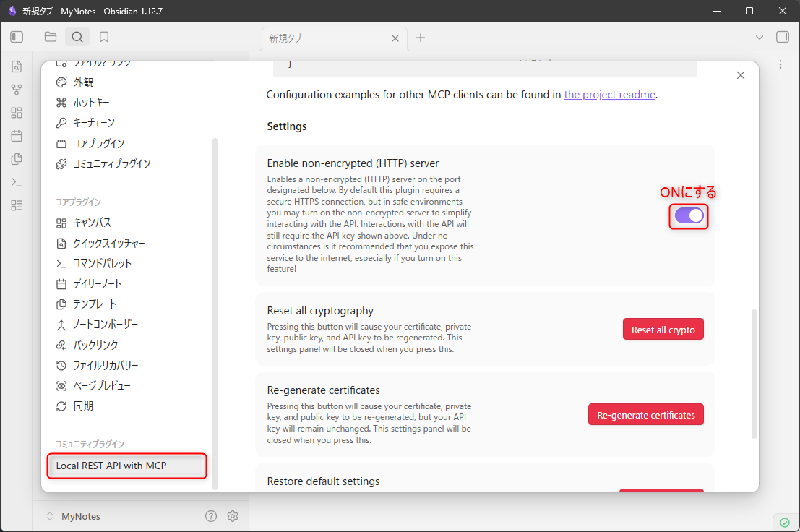
Task: Open the search magnifier icon
Action: click(77, 37)
